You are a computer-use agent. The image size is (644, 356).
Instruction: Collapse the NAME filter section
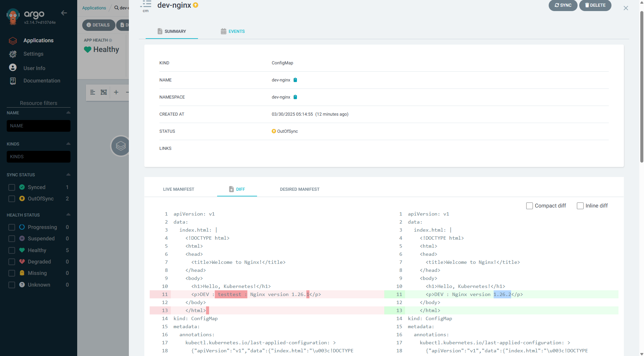[68, 113]
